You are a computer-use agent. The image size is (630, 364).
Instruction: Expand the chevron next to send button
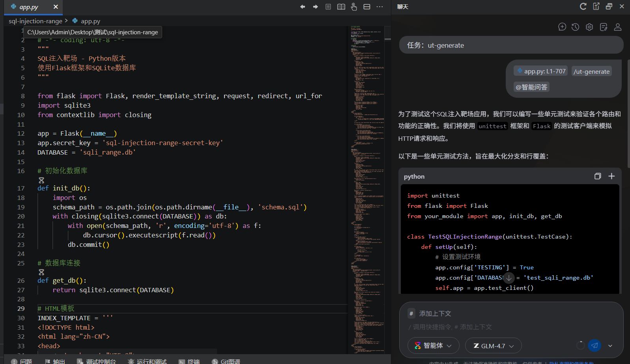click(x=610, y=346)
